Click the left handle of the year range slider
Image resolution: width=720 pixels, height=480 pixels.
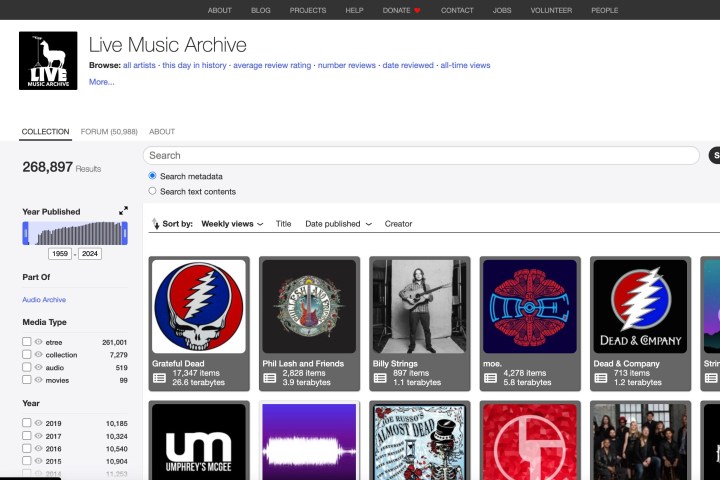(25, 234)
